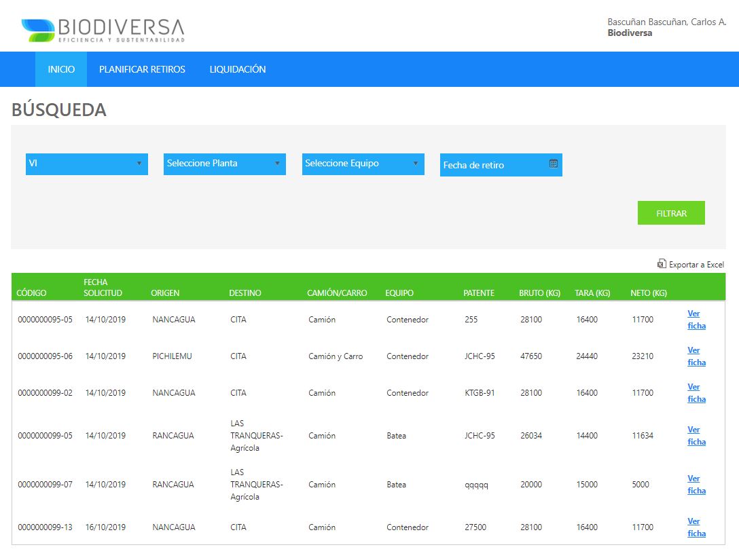Click the calendar icon in Fecha de retiro
The width and height of the screenshot is (739, 560).
click(554, 164)
